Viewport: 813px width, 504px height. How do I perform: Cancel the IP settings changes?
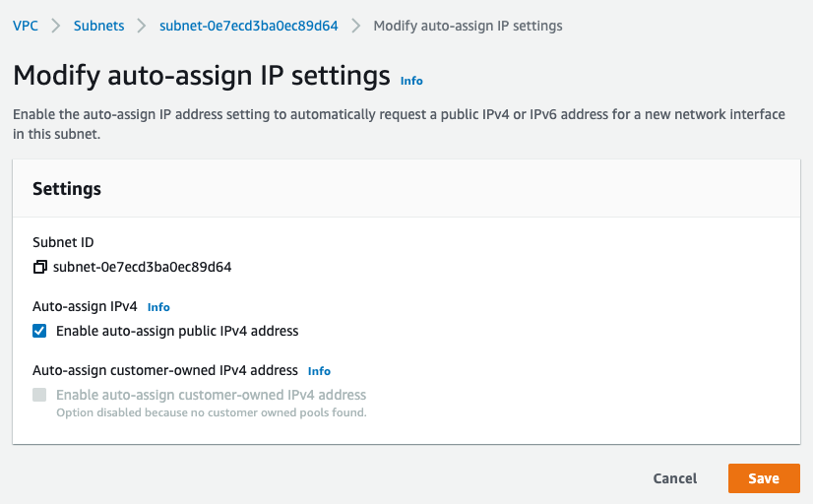pyautogui.click(x=674, y=478)
